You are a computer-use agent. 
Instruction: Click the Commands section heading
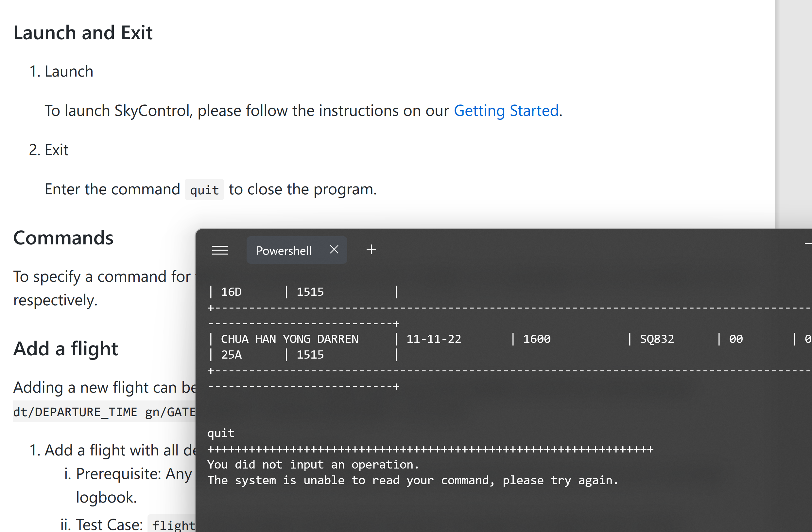tap(63, 238)
